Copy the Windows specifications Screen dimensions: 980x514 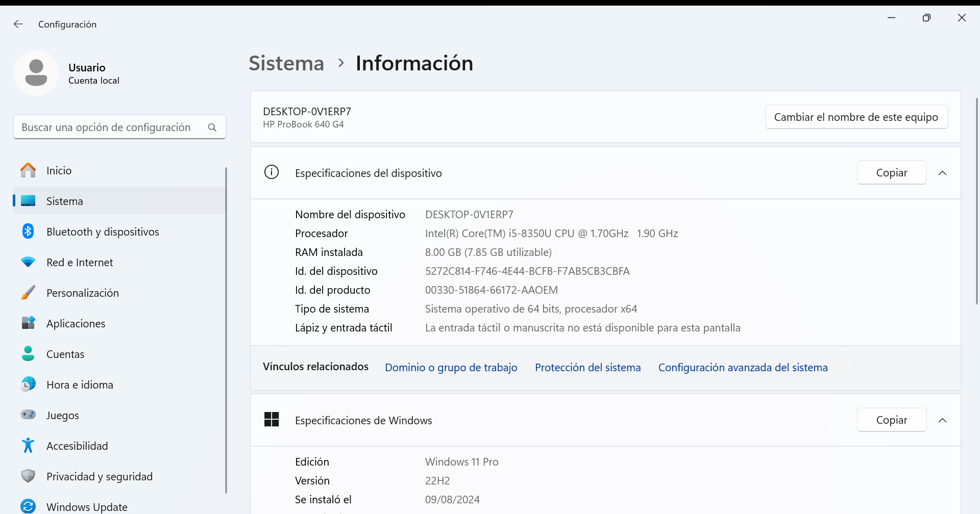point(891,420)
